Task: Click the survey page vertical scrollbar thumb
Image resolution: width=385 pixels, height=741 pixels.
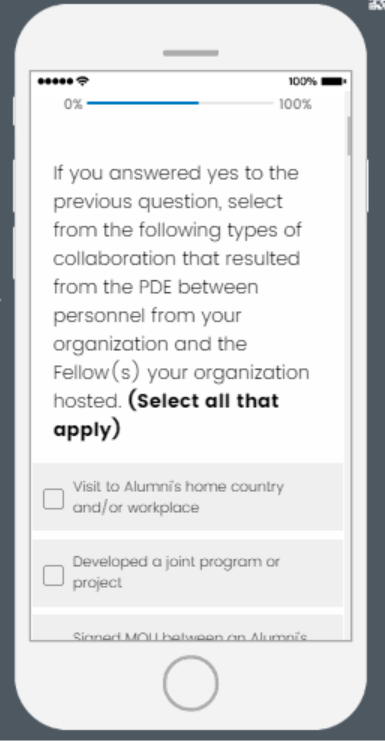Action: click(x=349, y=136)
